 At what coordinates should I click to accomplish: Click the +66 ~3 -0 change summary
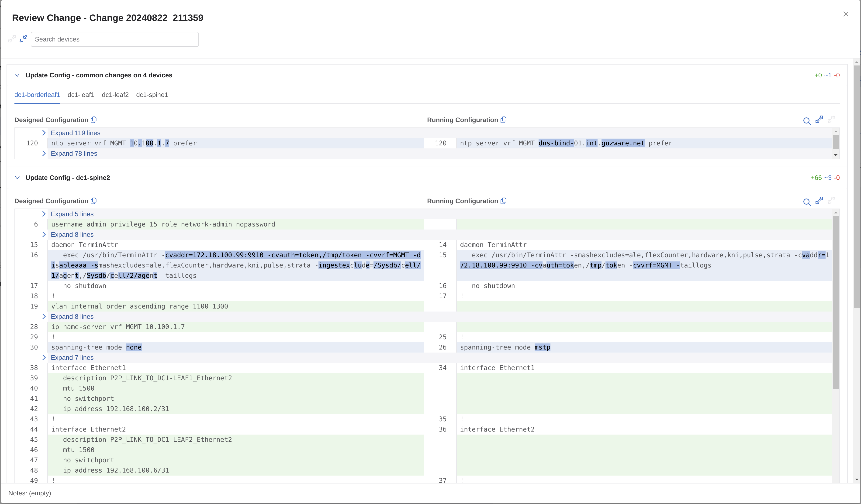(825, 178)
